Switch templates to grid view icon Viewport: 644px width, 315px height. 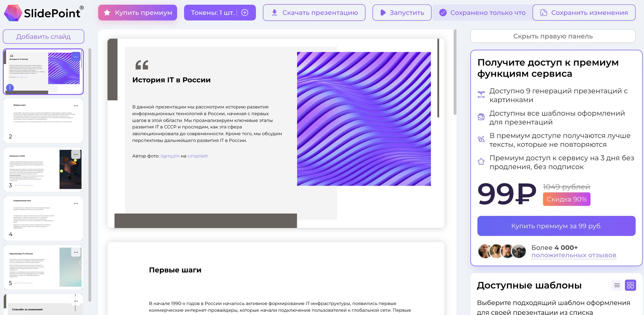point(630,285)
